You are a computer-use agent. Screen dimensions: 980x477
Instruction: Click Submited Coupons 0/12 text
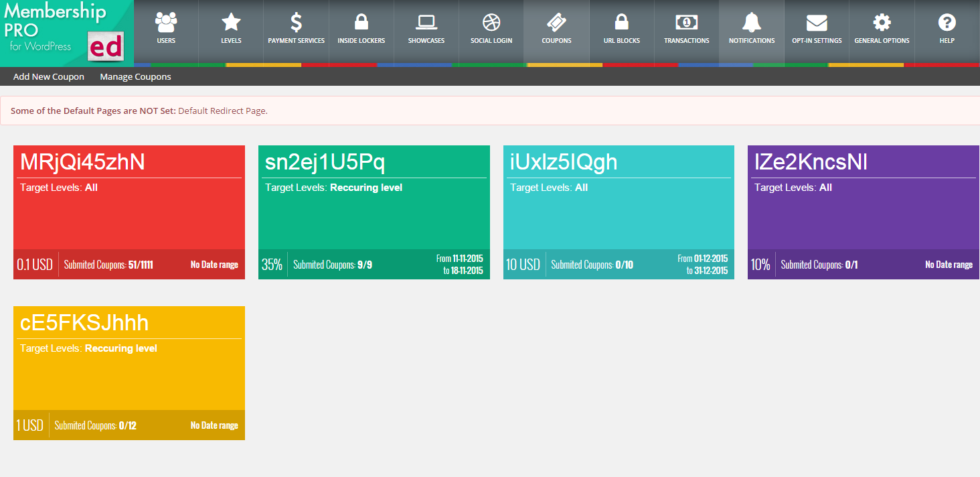95,425
